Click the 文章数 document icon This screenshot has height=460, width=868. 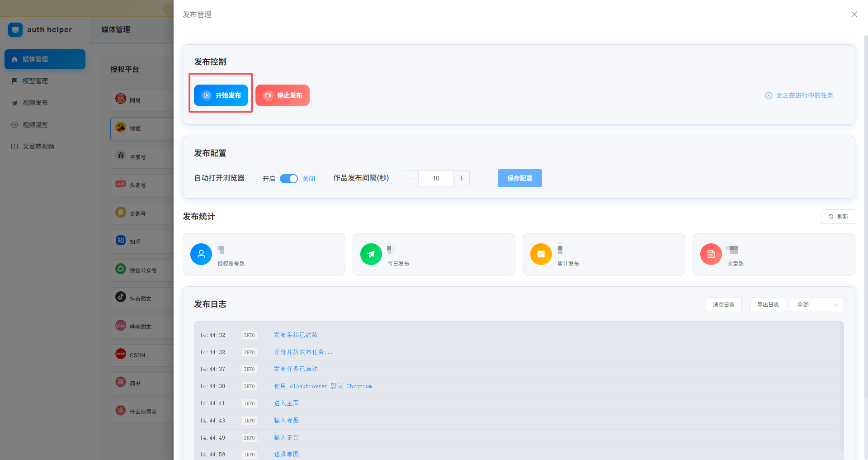pyautogui.click(x=711, y=254)
